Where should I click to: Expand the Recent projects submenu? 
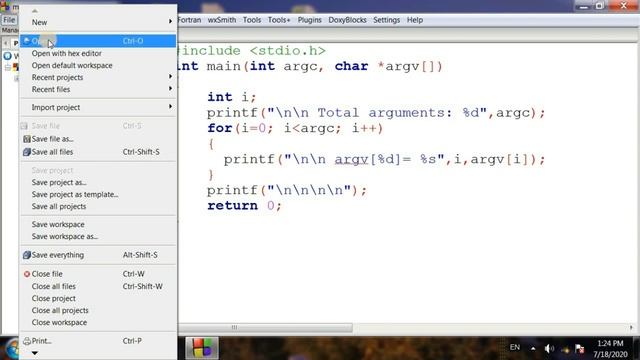(98, 77)
